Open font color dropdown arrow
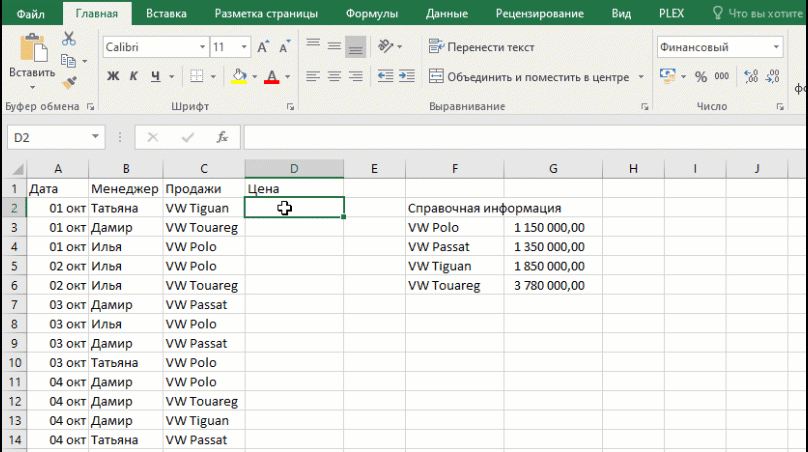The image size is (808, 452). click(x=288, y=77)
